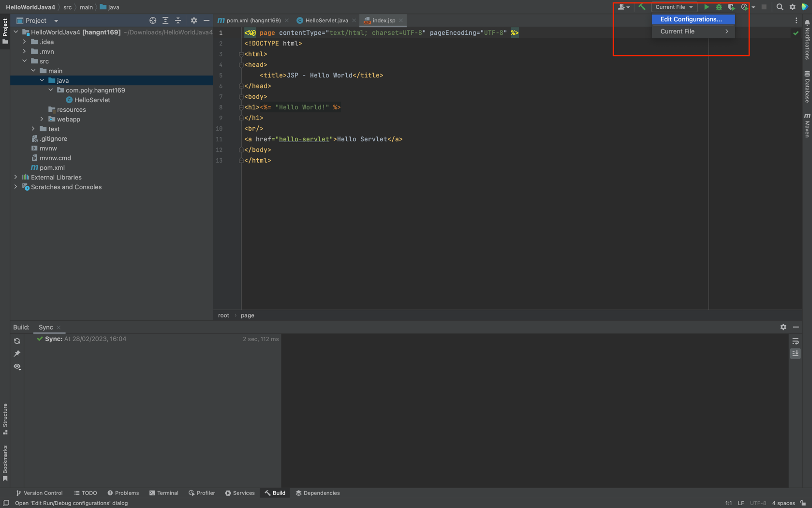Open Maven side tool window
812x508 pixels.
point(807,125)
